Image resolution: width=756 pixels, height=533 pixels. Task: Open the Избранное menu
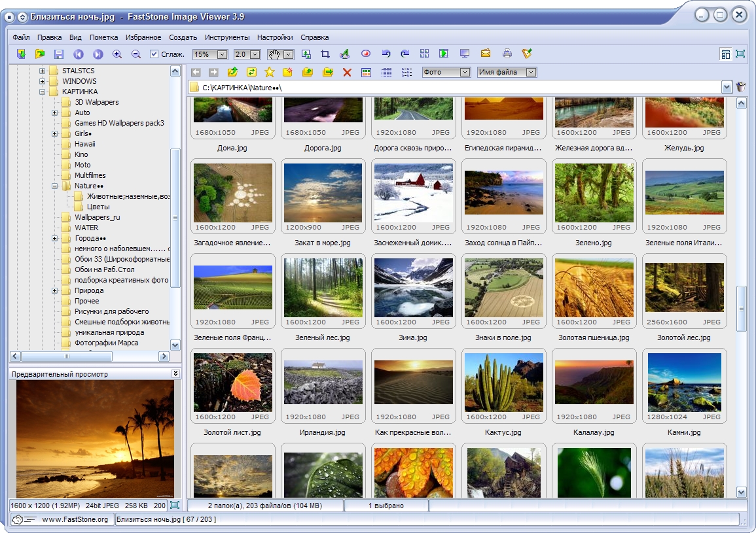pos(143,37)
